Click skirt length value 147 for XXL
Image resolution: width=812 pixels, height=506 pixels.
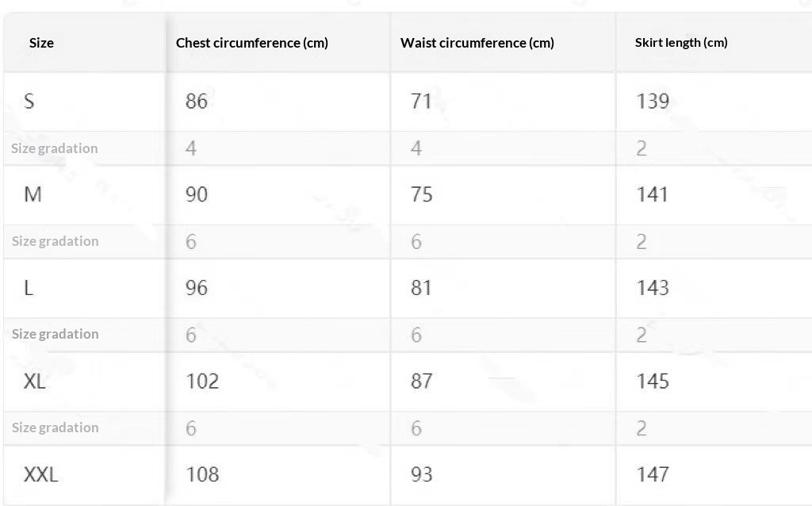[x=653, y=475]
